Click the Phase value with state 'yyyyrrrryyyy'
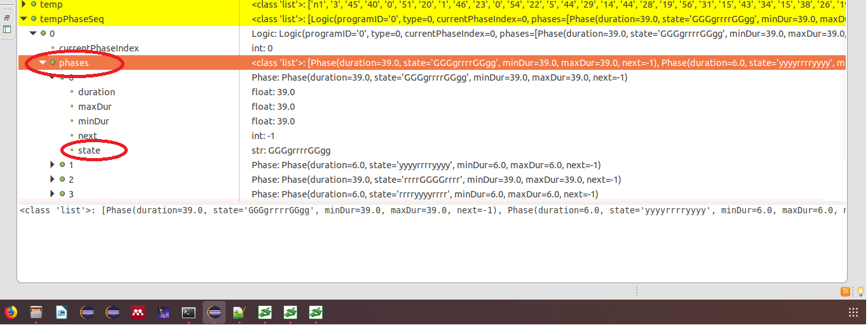Image resolution: width=868 pixels, height=325 pixels. (426, 165)
